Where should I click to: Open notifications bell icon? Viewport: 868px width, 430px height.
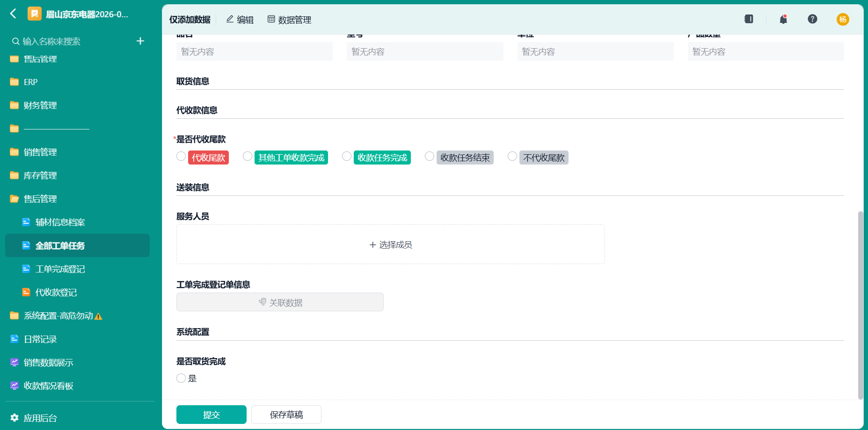[783, 19]
